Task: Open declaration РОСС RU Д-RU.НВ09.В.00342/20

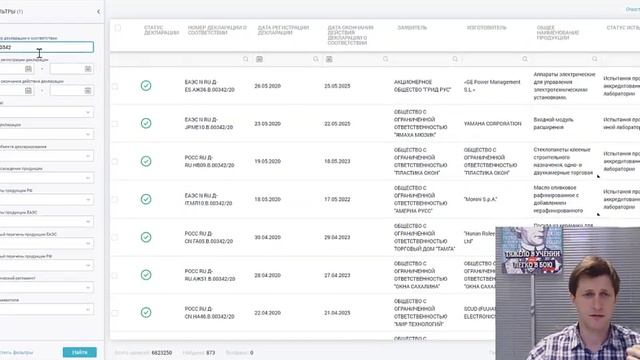Action: coord(209,162)
